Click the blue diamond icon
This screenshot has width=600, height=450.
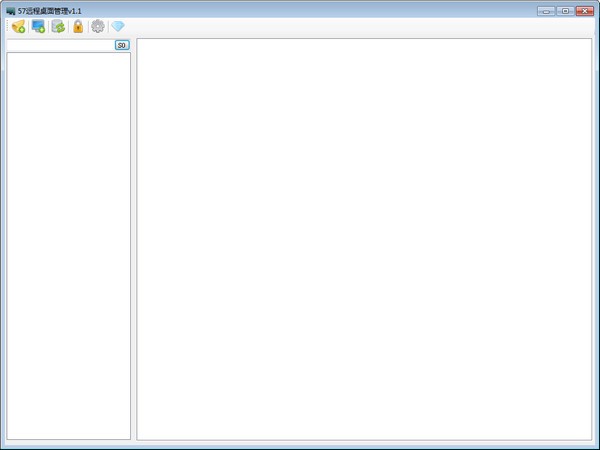118,26
